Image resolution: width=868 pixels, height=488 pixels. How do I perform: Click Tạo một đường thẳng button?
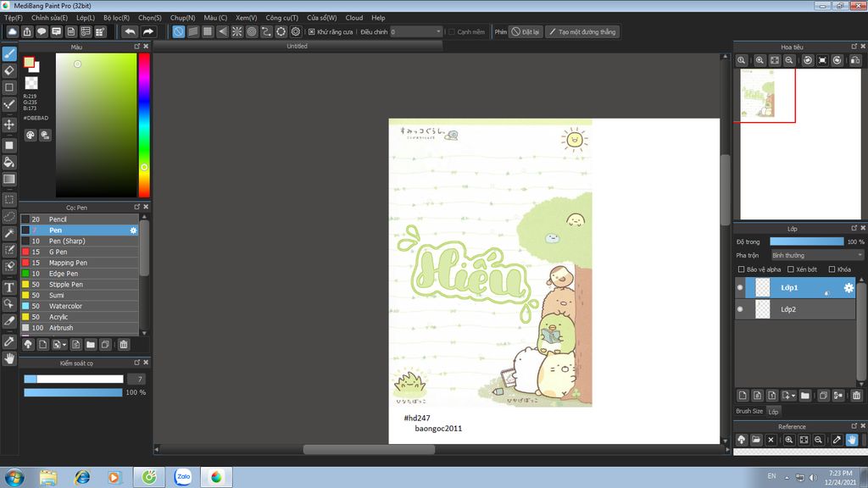[x=582, y=32]
